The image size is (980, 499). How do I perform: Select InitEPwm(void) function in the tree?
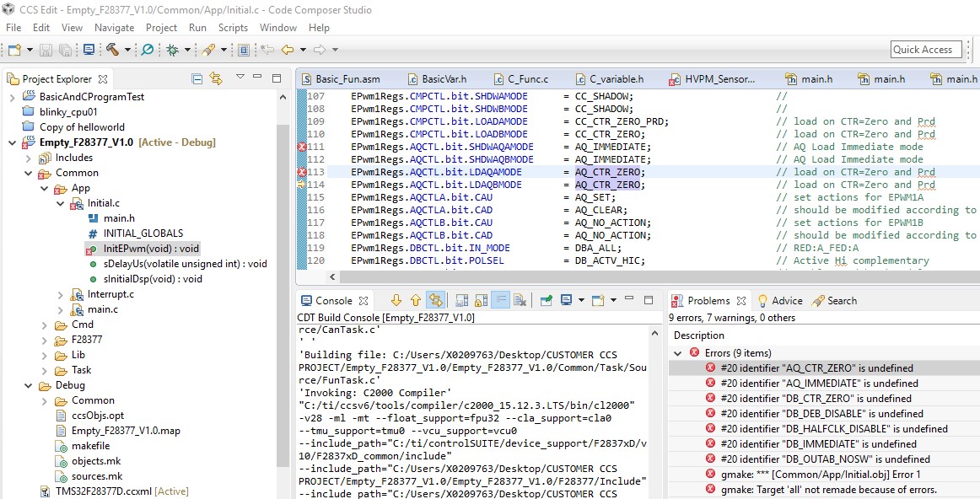[151, 249]
